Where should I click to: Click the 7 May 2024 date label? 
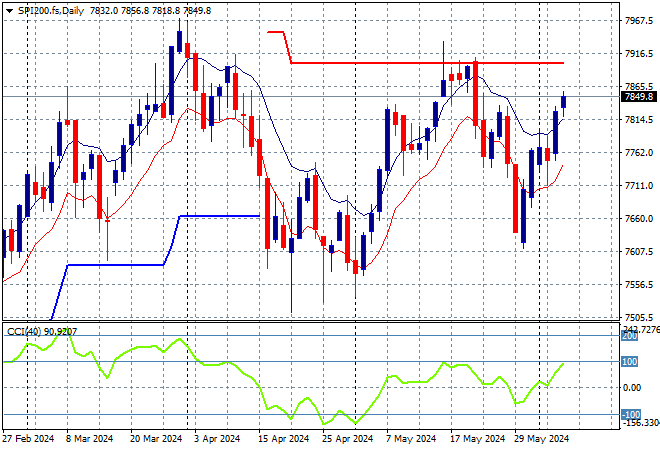[412, 439]
